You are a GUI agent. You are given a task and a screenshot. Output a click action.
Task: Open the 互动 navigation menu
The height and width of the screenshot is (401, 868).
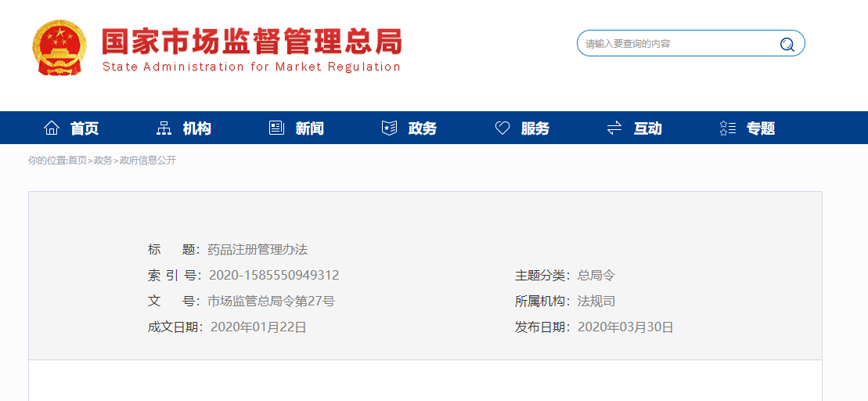[x=648, y=128]
